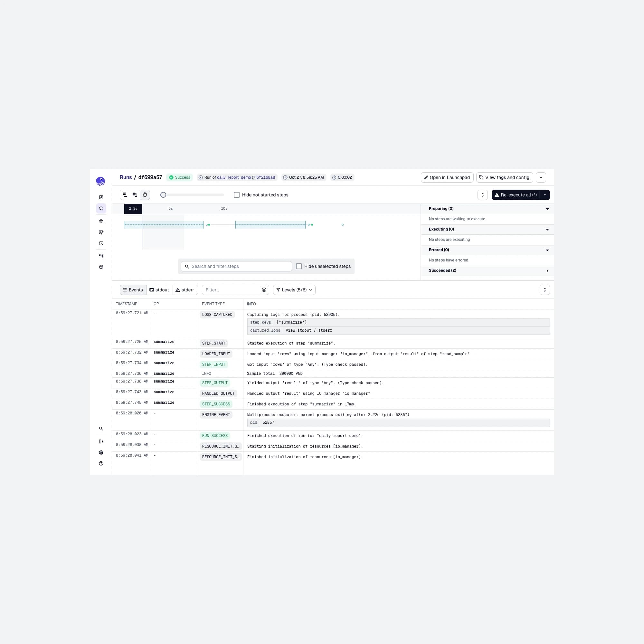Focus the 'Search and filter steps' field
Image resolution: width=644 pixels, height=644 pixels.
point(236,266)
